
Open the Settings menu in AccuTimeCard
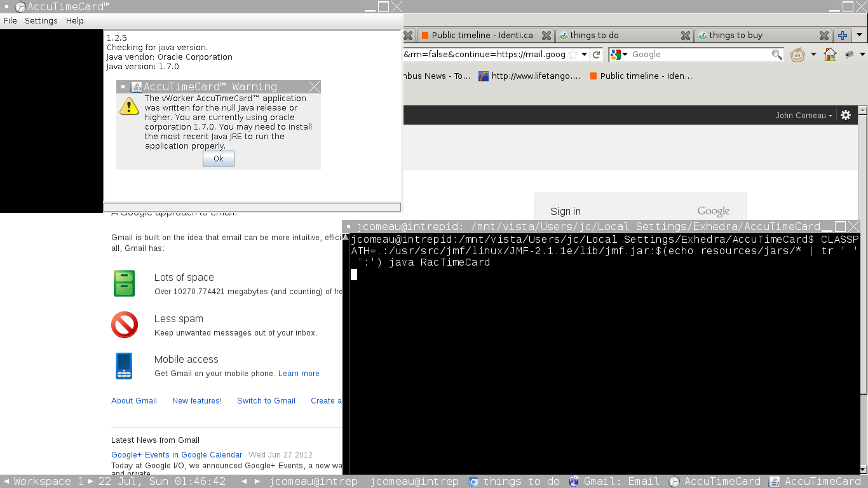(41, 20)
